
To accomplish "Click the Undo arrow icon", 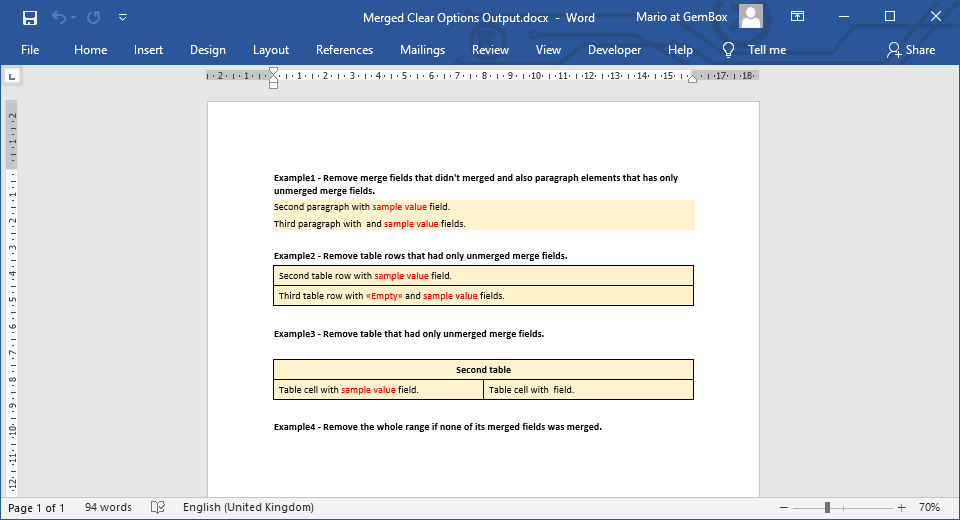I will [x=59, y=17].
